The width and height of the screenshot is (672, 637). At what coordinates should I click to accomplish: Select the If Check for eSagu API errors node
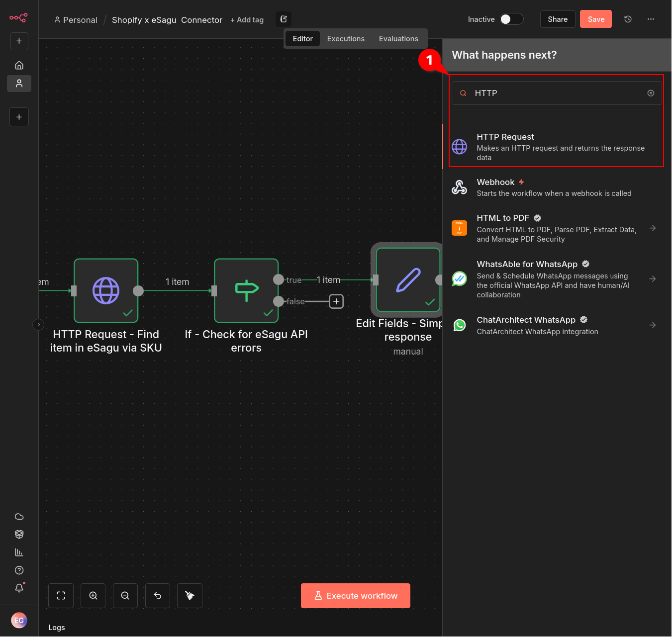pos(246,291)
